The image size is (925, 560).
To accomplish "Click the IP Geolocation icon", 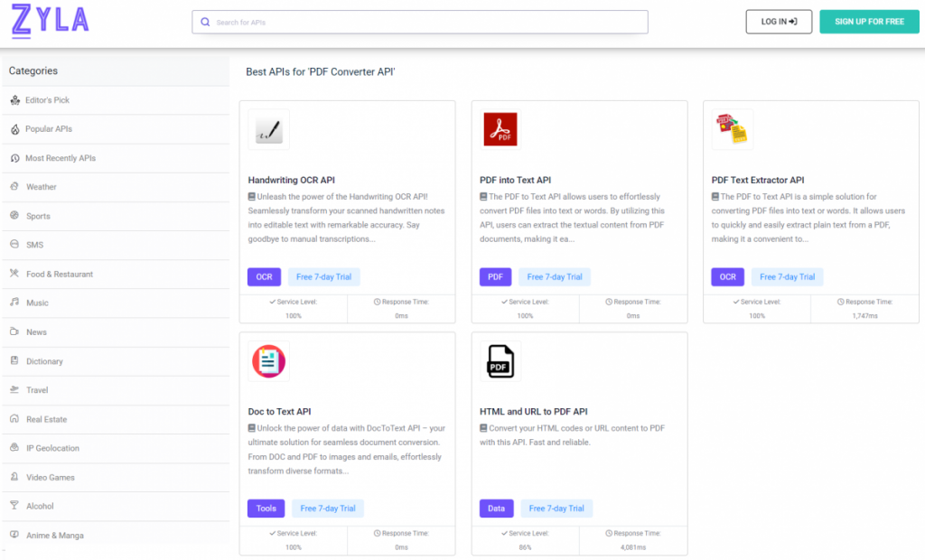I will coord(14,447).
